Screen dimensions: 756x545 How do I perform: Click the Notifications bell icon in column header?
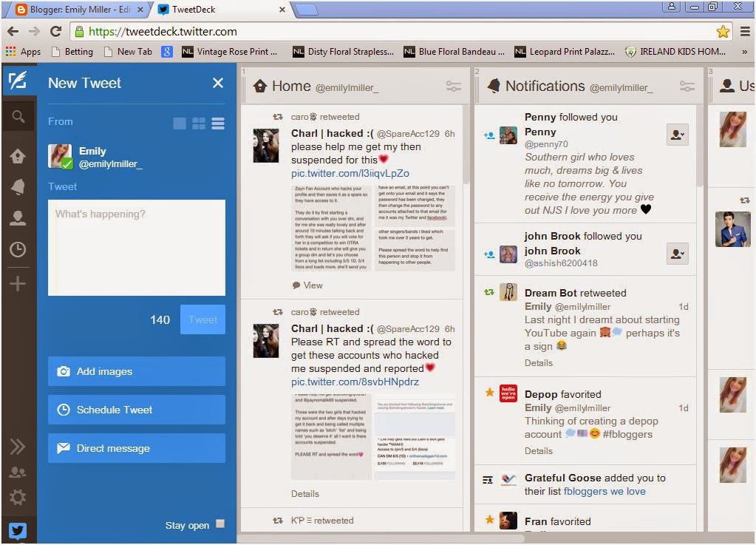493,86
